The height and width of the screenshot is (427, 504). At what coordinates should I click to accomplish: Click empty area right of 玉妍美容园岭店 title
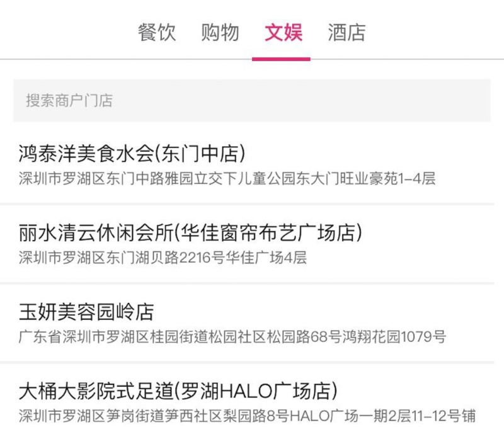coord(321,312)
